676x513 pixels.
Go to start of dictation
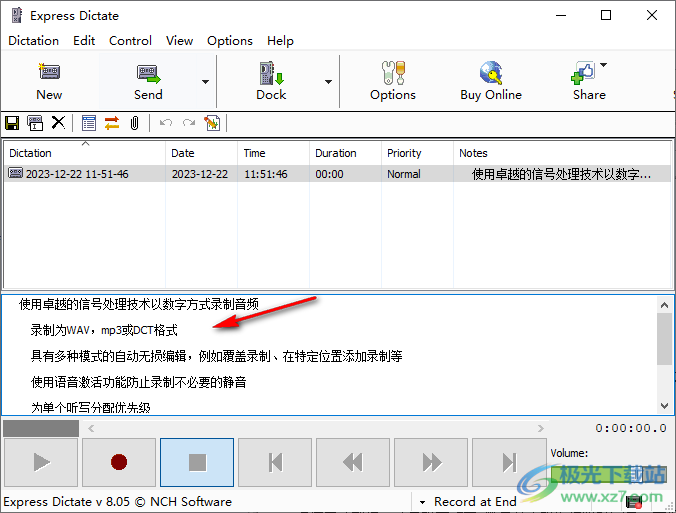275,463
